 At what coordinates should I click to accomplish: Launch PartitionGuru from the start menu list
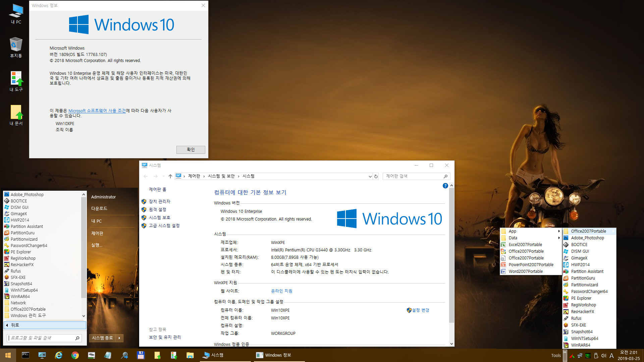[x=22, y=233]
